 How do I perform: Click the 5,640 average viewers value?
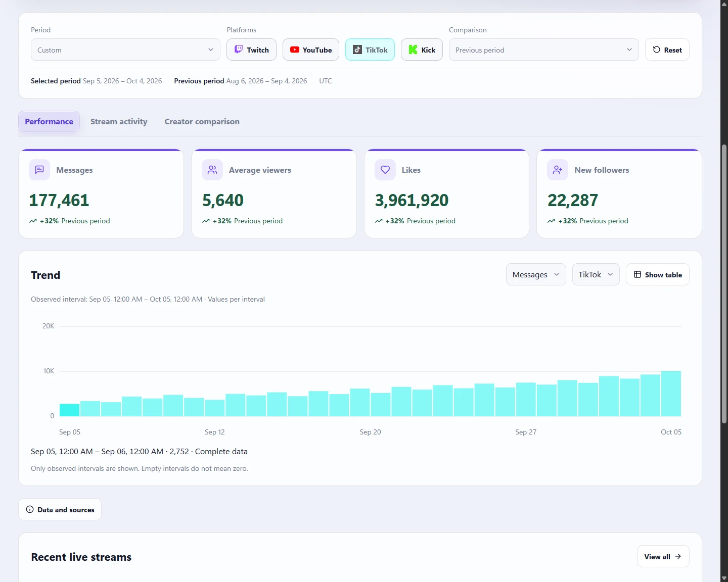[223, 200]
